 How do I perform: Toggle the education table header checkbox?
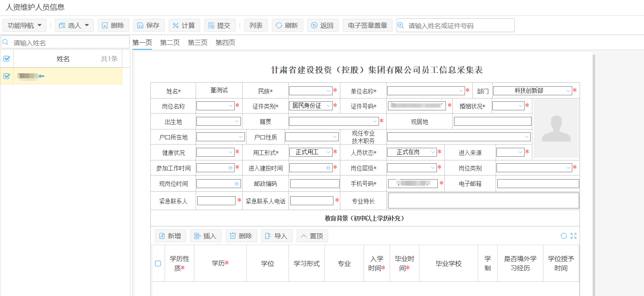(x=158, y=263)
